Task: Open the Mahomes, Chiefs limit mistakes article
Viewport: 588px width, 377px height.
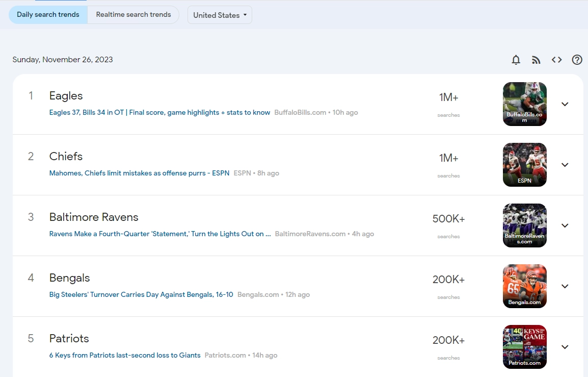Action: tap(139, 173)
